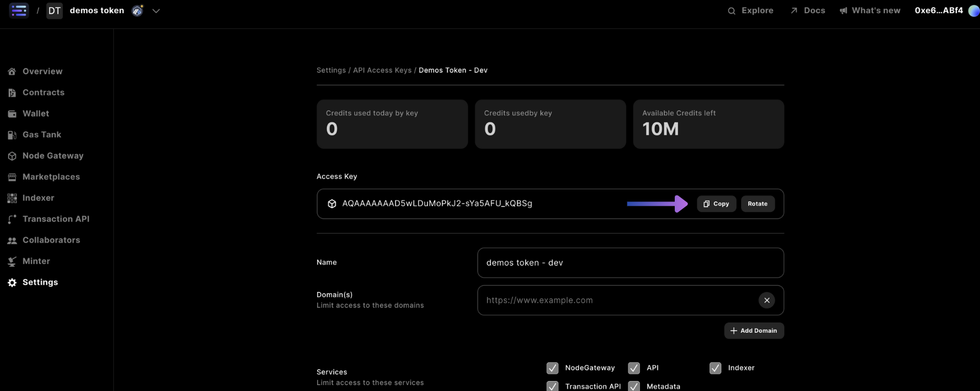Uncheck the NodeGateway service checkbox
The image size is (980, 391).
552,368
